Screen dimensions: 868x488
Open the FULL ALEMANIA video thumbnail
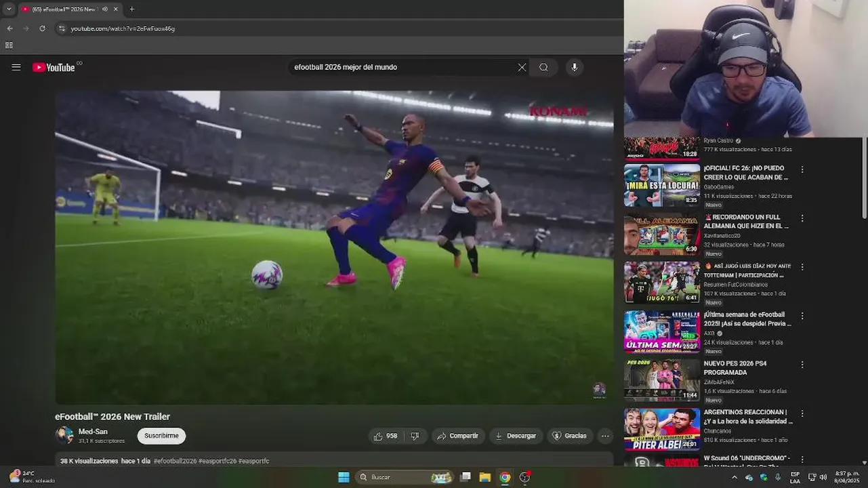click(662, 234)
